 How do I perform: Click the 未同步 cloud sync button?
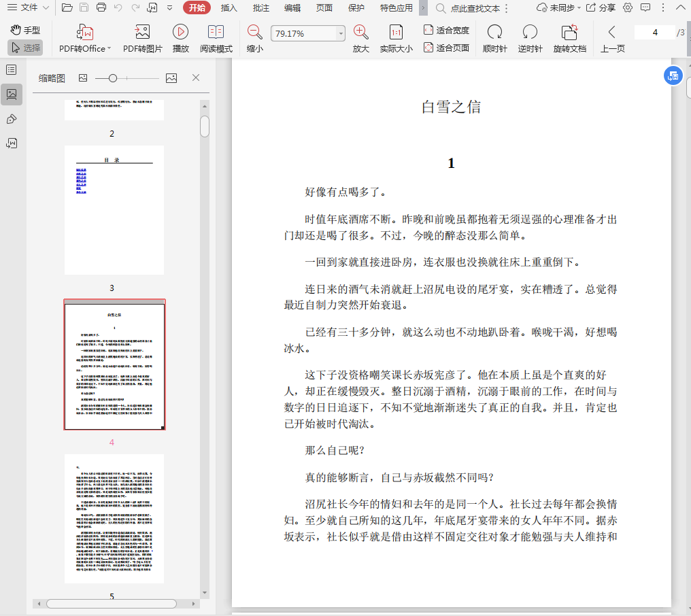tap(558, 8)
